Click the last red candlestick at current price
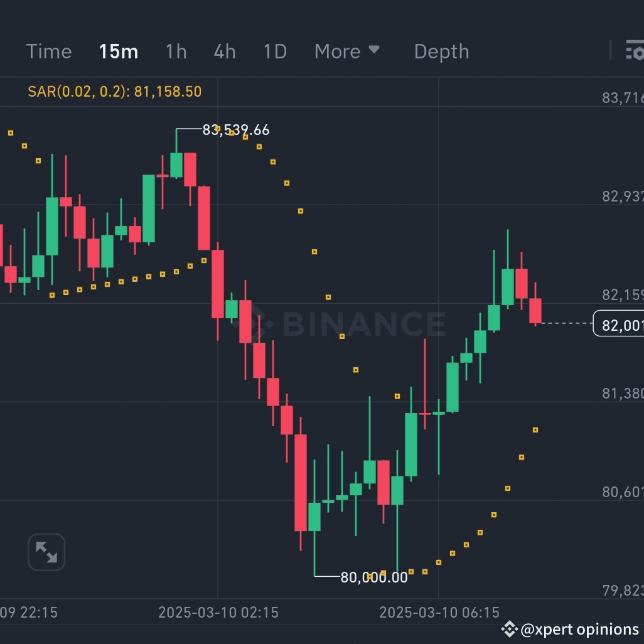Image resolution: width=644 pixels, height=644 pixels. pyautogui.click(x=535, y=311)
